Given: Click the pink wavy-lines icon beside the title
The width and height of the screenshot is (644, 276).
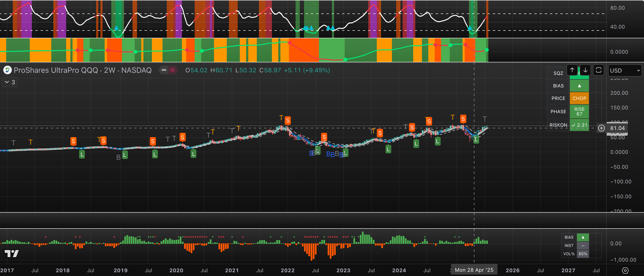Looking at the screenshot, I should 172,70.
